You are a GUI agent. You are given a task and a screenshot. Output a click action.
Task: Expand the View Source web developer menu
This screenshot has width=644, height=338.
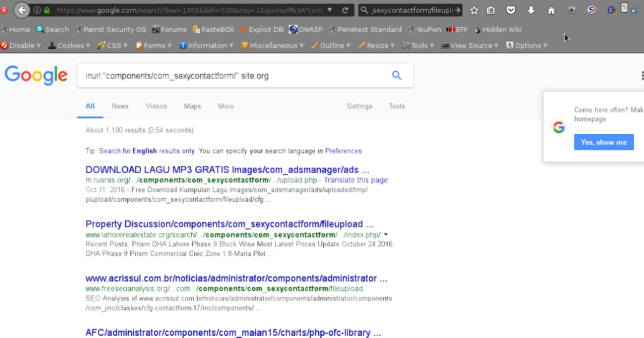470,46
